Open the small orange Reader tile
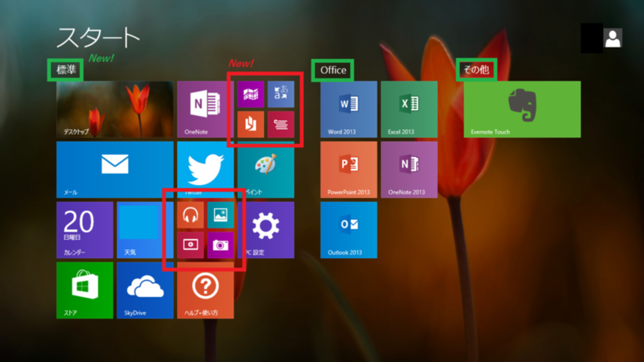The width and height of the screenshot is (644, 362). point(251,124)
